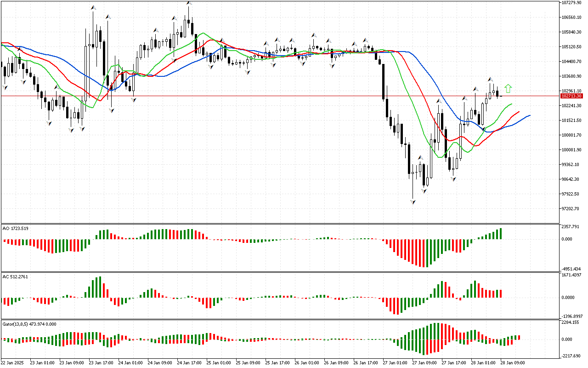Click price level 99362.10 on the axis
This screenshot has width=588, height=368.
[571, 165]
